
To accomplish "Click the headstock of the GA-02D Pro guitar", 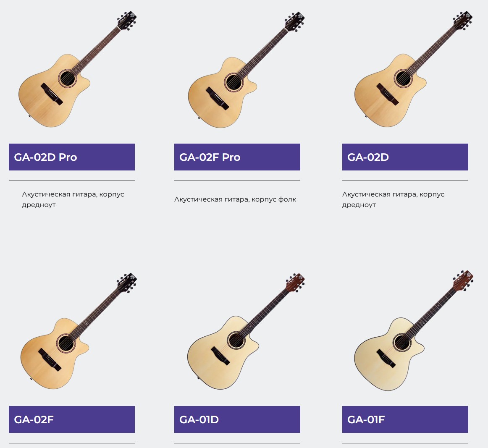I will tap(127, 20).
